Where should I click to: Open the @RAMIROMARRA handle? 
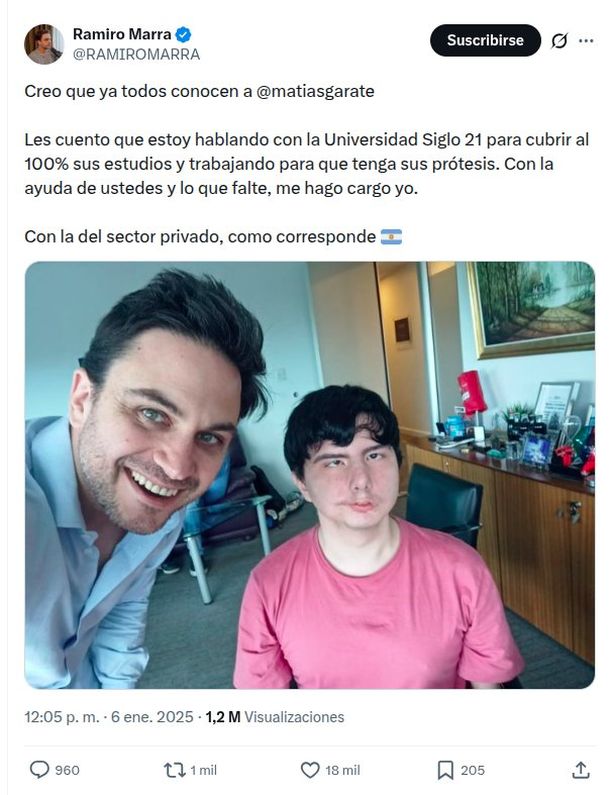136,55
